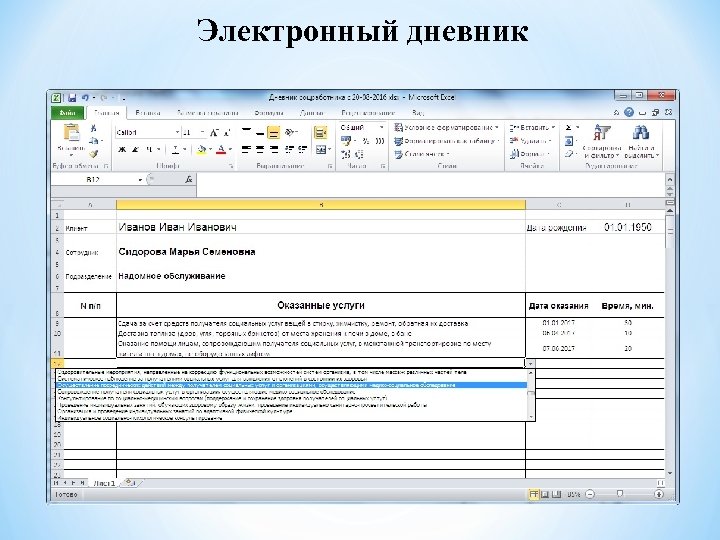Expand the Merge and Center dropdown
720x540 pixels.
click(x=330, y=149)
